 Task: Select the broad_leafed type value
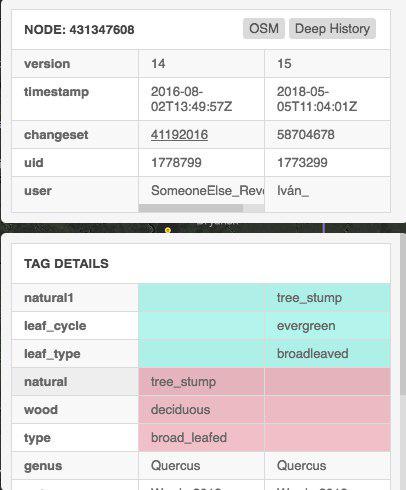click(189, 438)
